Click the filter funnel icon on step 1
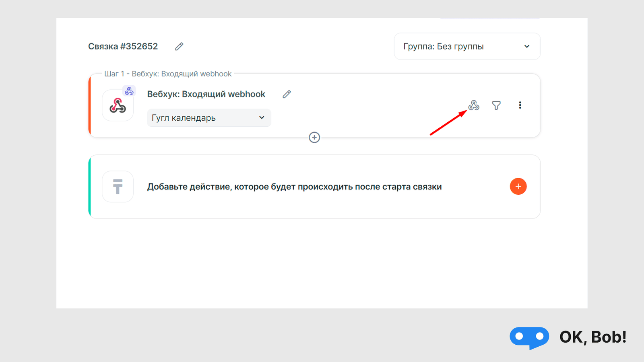This screenshot has width=644, height=362. point(497,105)
